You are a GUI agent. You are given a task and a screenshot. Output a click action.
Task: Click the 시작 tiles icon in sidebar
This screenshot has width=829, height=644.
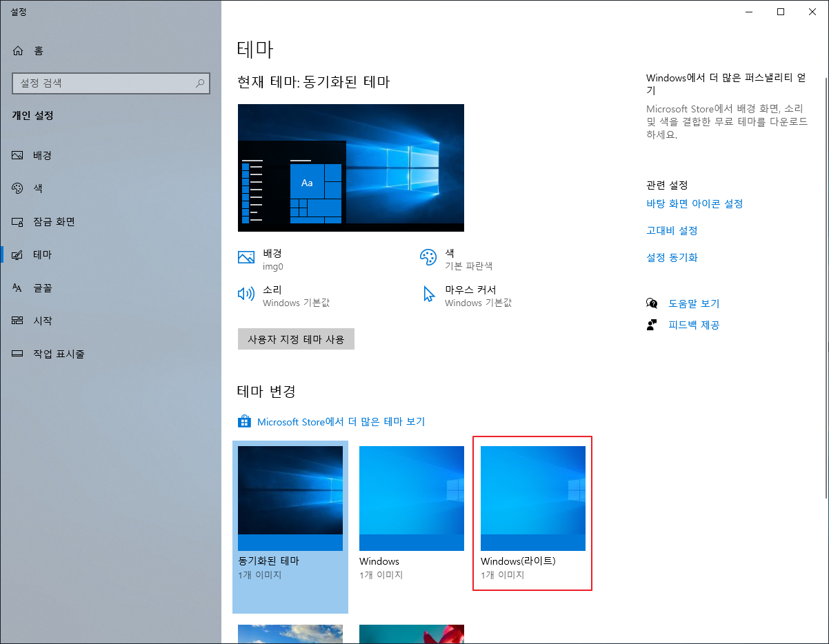[x=18, y=321]
